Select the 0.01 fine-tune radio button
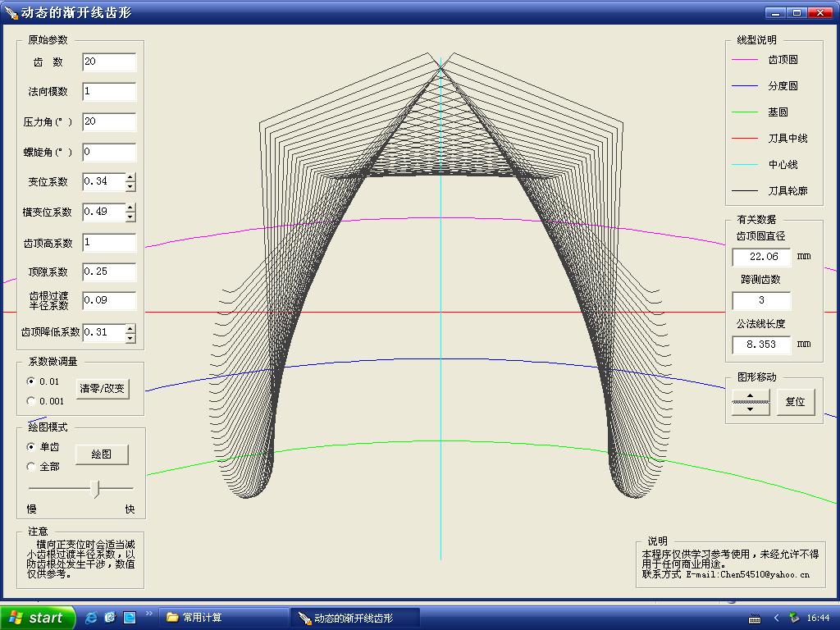840x630 pixels. 30,381
